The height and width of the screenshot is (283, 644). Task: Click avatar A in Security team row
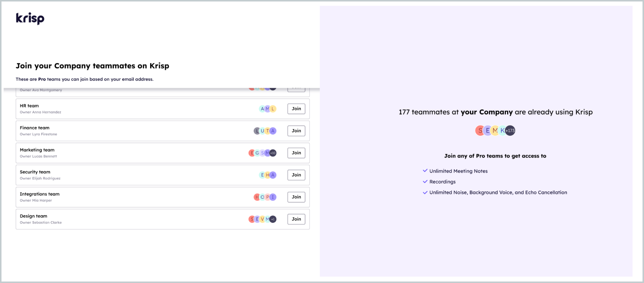click(x=273, y=175)
